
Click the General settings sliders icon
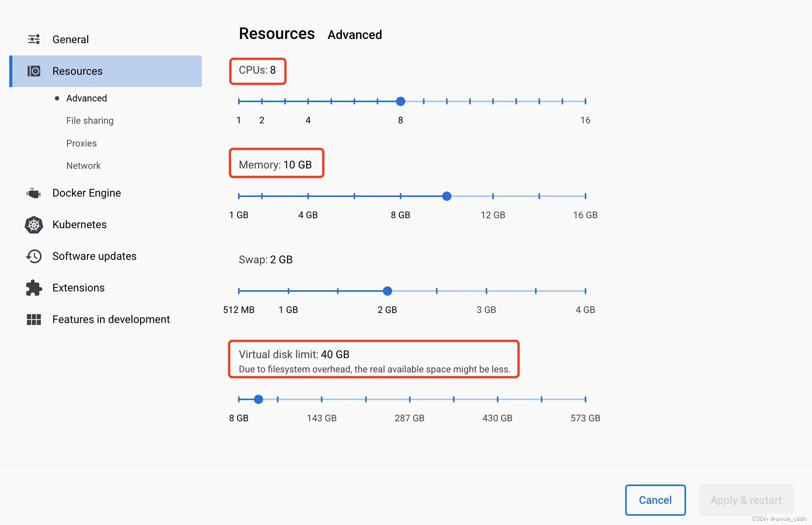34,39
